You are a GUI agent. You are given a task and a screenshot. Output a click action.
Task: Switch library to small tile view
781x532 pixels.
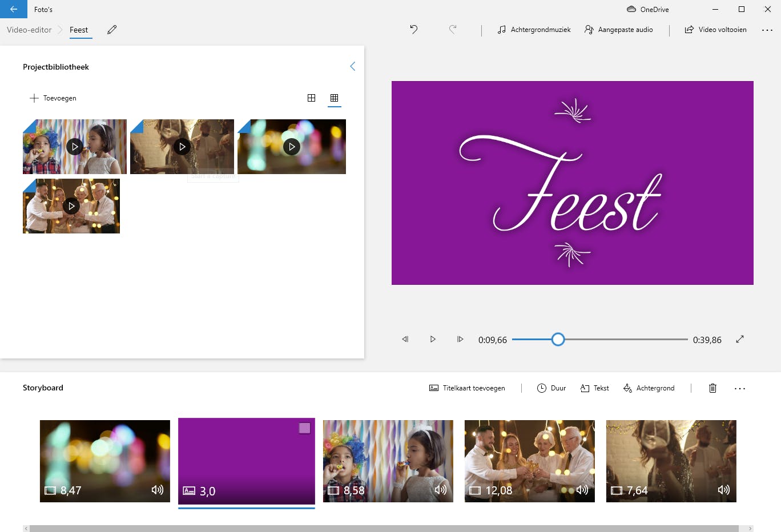click(x=335, y=98)
